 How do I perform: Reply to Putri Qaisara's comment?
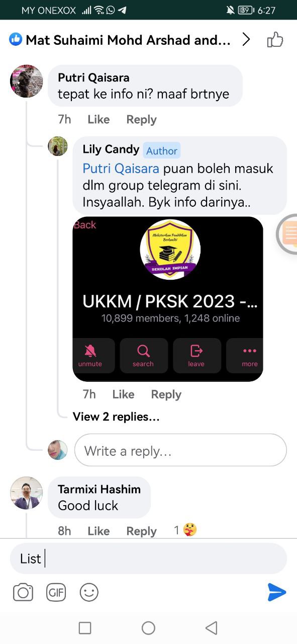(141, 120)
